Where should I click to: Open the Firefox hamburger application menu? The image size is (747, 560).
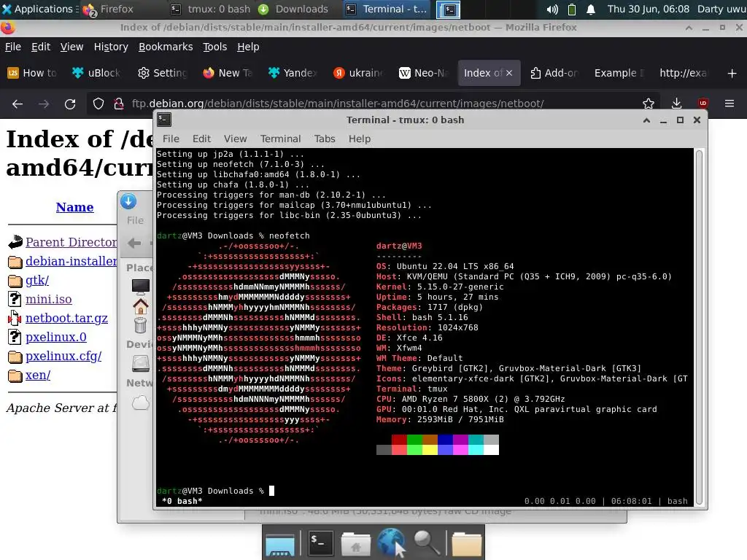(x=729, y=104)
